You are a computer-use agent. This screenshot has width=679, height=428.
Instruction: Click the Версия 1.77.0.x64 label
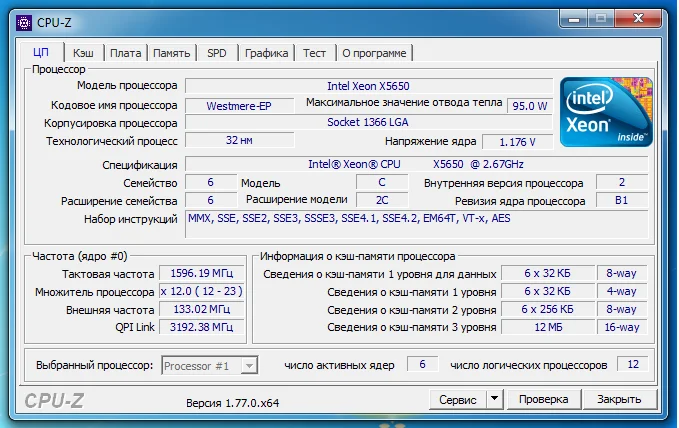[233, 403]
